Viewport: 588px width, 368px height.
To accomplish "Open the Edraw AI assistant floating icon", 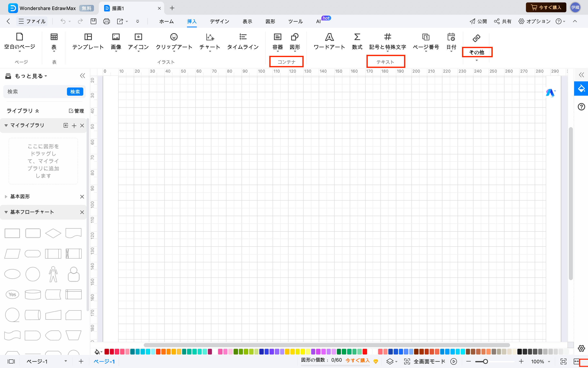I will point(550,93).
